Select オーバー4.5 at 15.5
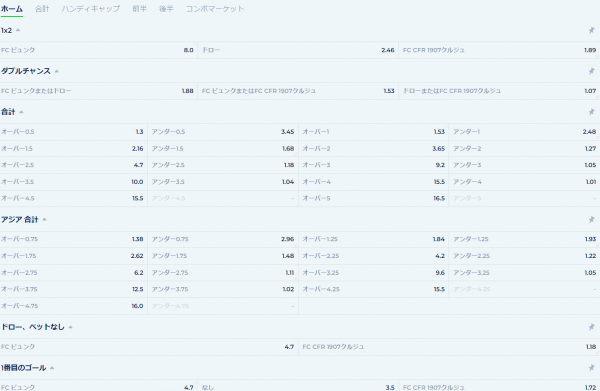The height and width of the screenshot is (391, 600). click(x=73, y=199)
